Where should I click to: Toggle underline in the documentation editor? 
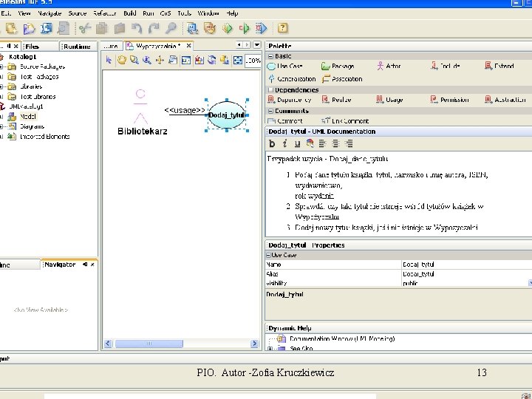[297, 143]
